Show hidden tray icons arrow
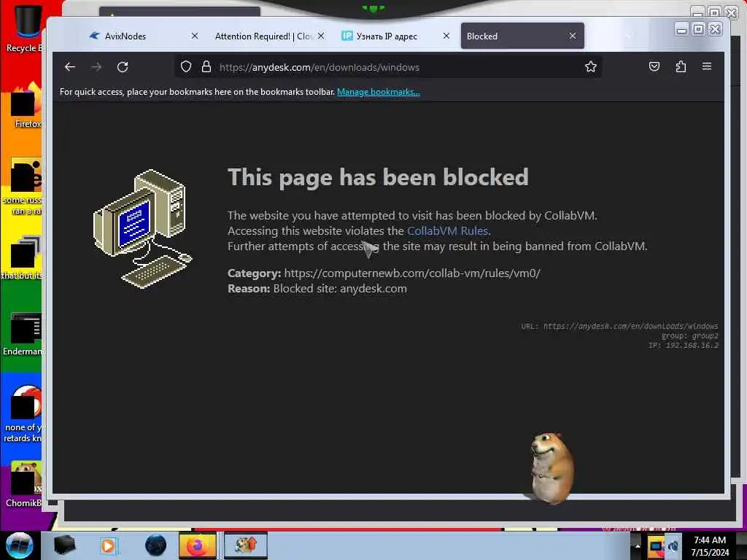 pyautogui.click(x=638, y=546)
